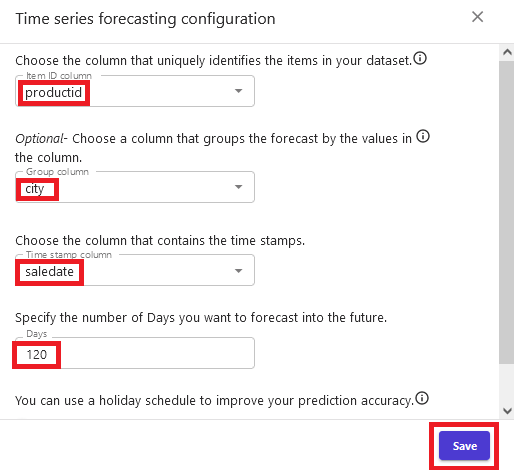
Task: Close the Time series forecasting configuration dialog
Action: [477, 17]
